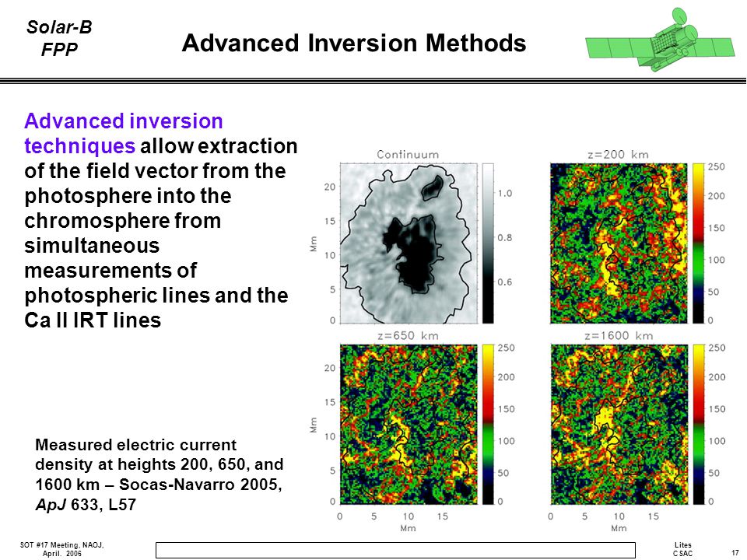
Task: Click the grayscale colorbar beside the Continuum panel
Action: pyautogui.click(x=489, y=243)
